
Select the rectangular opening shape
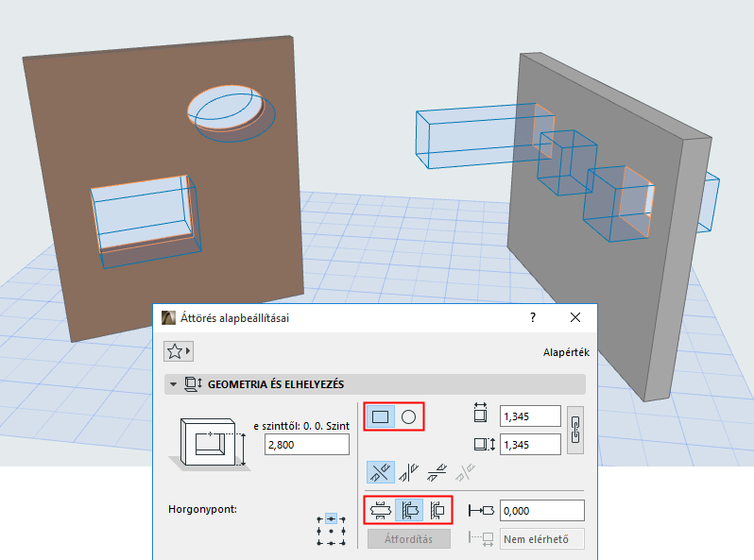[x=380, y=416]
